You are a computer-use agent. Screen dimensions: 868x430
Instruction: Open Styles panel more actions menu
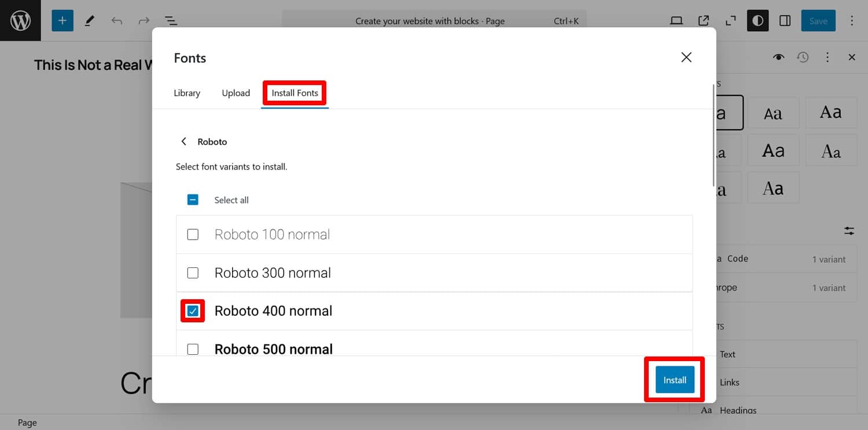point(827,57)
